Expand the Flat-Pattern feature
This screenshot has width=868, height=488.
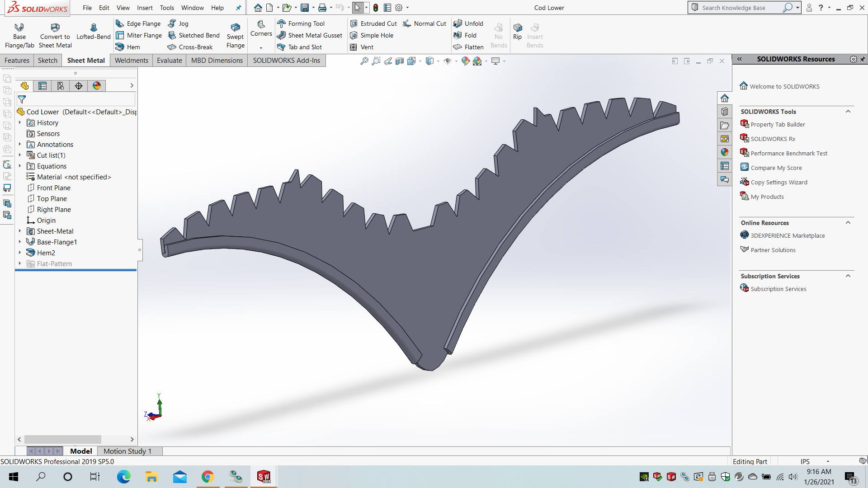coord(20,263)
